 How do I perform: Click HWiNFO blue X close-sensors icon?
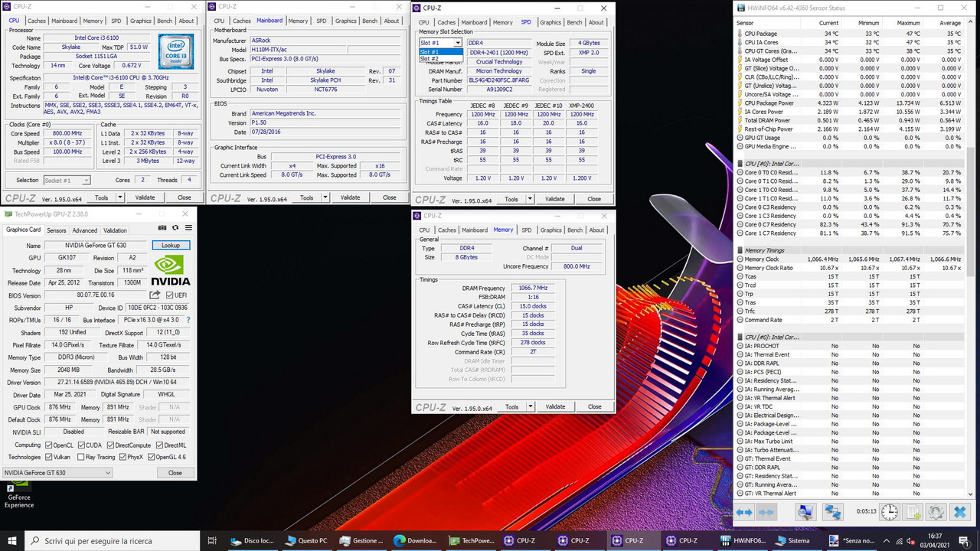(x=959, y=512)
